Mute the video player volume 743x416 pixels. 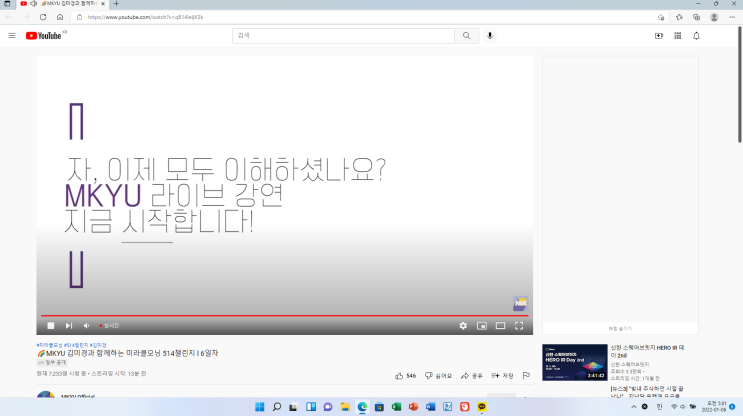click(86, 326)
